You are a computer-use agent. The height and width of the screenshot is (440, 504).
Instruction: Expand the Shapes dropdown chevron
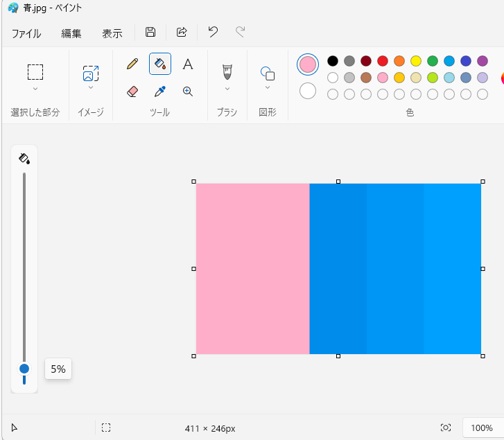point(268,88)
